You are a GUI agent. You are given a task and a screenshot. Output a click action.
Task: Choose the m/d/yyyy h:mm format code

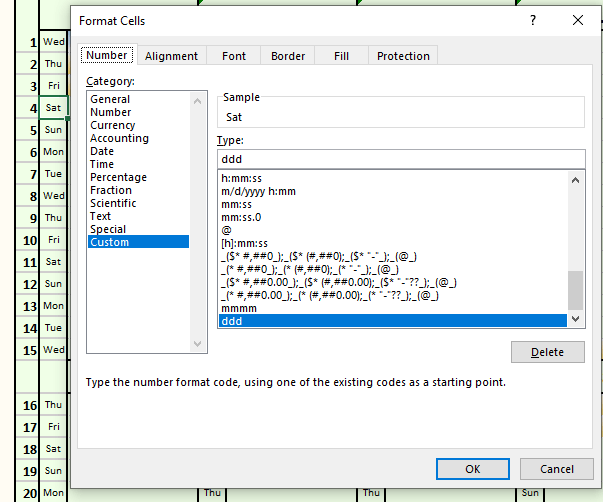point(393,192)
